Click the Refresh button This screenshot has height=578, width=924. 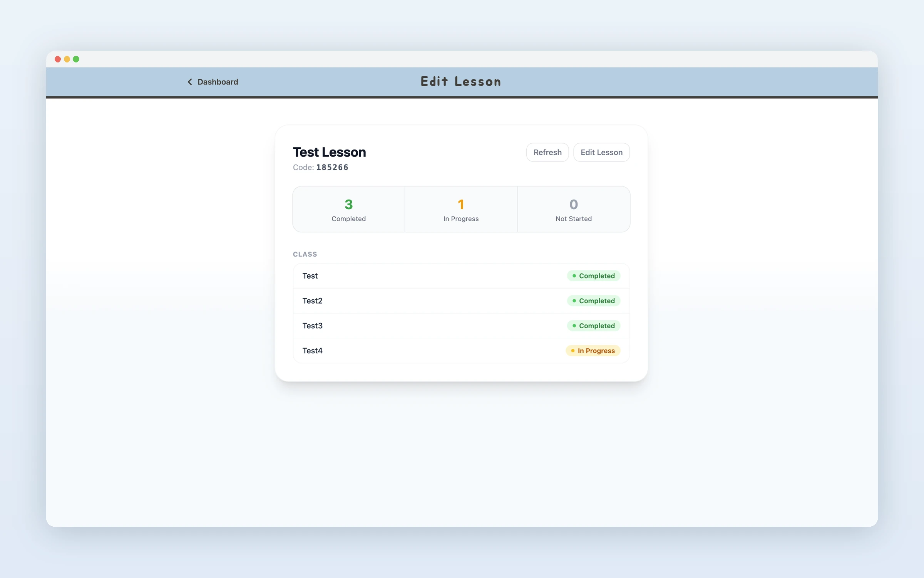click(547, 152)
